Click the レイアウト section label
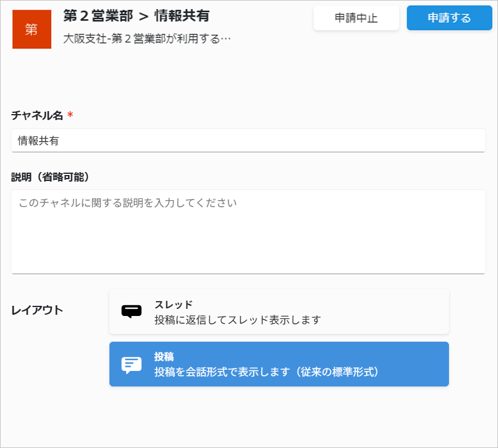This screenshot has width=498, height=448. click(x=37, y=310)
